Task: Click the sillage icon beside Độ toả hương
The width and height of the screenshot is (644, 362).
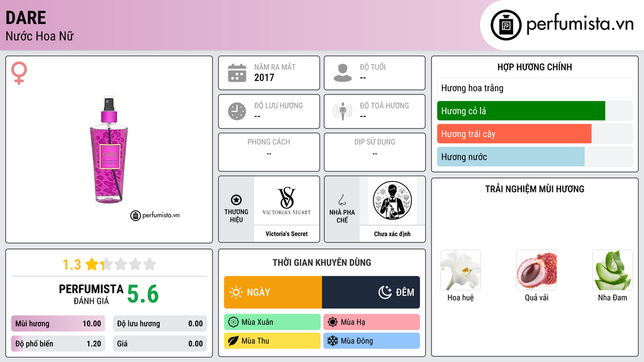Action: [343, 111]
